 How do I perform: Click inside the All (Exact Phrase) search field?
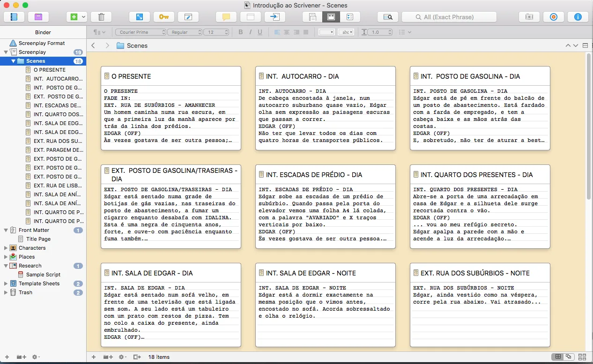click(x=449, y=17)
